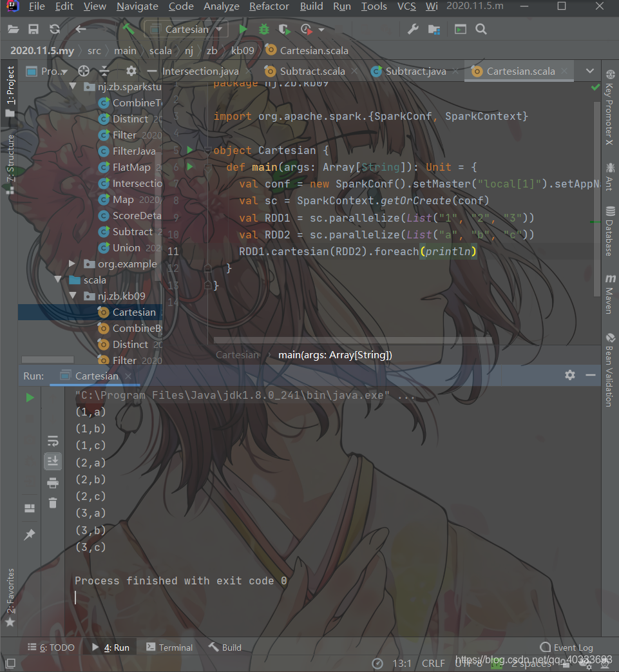The image size is (619, 672).
Task: Toggle the Database tool window
Action: tap(609, 231)
